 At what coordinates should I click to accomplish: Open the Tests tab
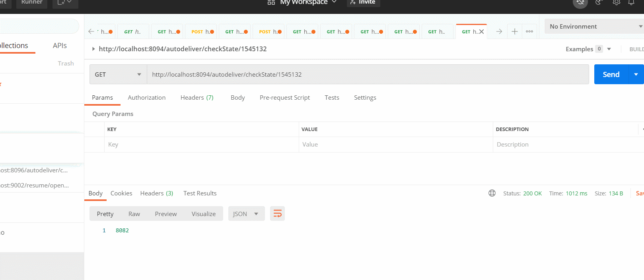pos(332,98)
